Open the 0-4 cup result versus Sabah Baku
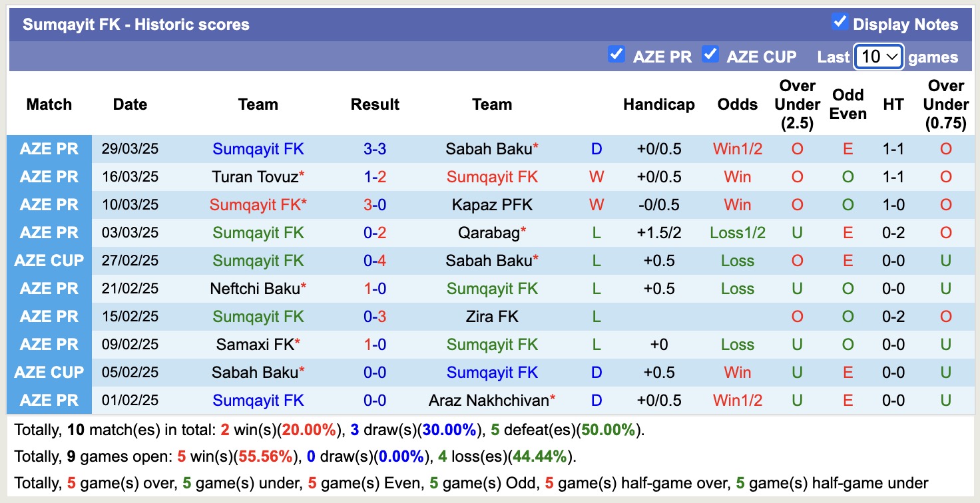Viewport: 980px width, 503px height. point(375,261)
